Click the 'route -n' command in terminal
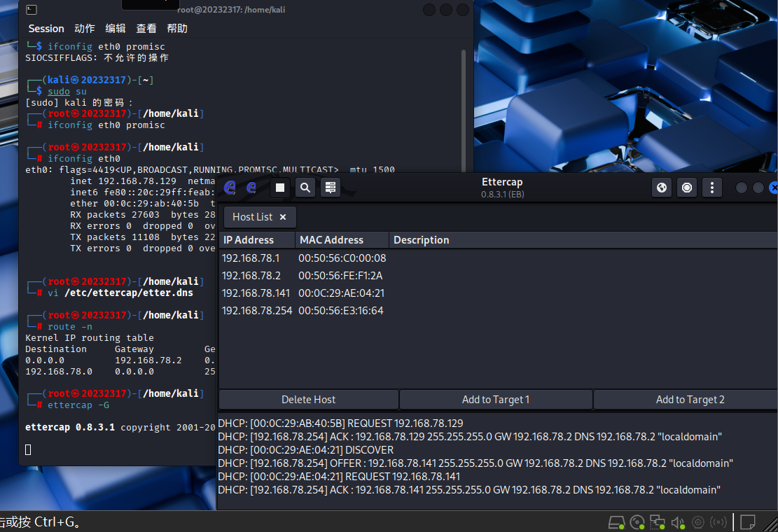Viewport: 778px width, 532px height. click(70, 327)
